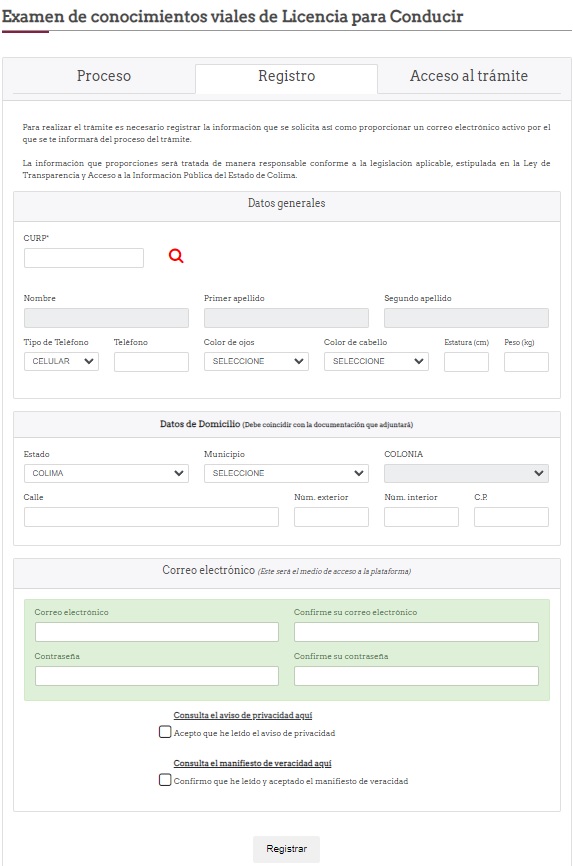Expand the Color de ojos dropdown

256,361
